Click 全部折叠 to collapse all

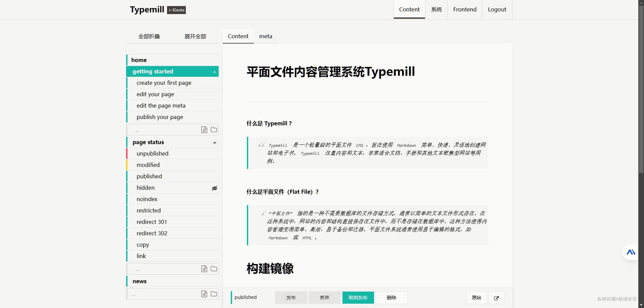149,36
